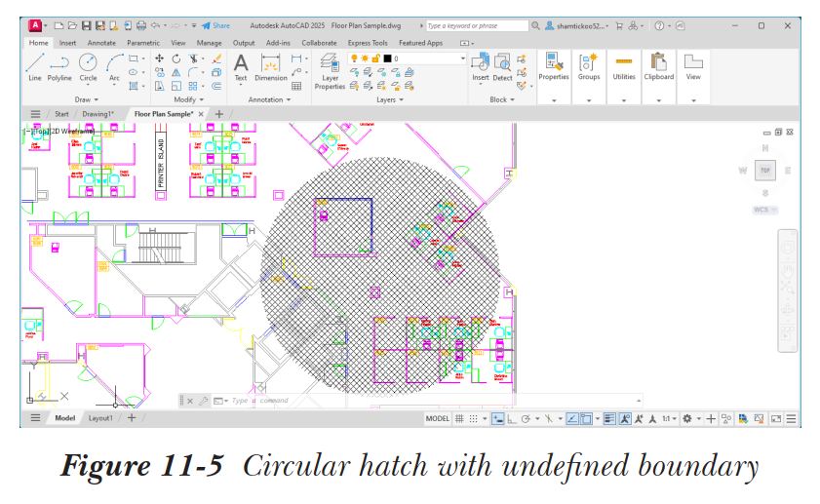Open annotation scale 1:1 dropdown
820x504 pixels.
click(670, 419)
